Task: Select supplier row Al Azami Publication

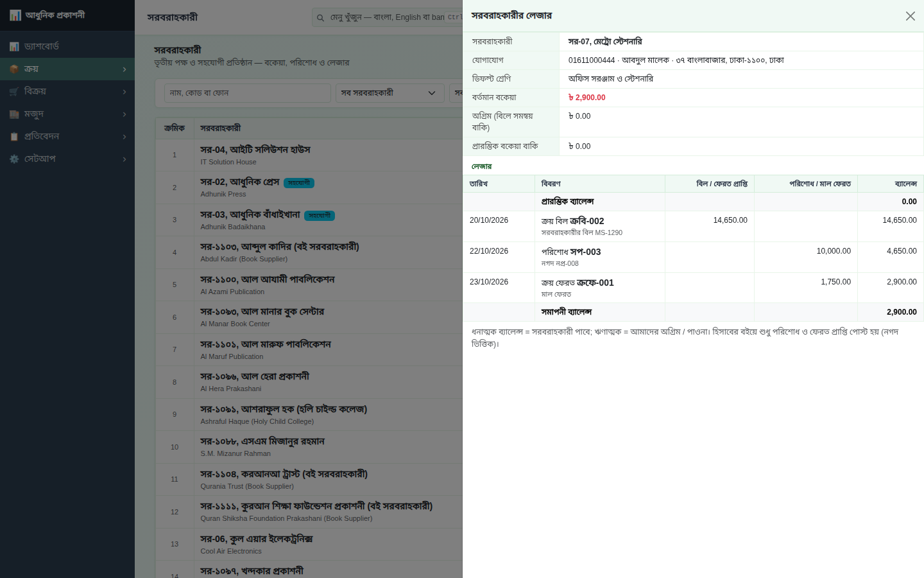Action: (x=309, y=285)
